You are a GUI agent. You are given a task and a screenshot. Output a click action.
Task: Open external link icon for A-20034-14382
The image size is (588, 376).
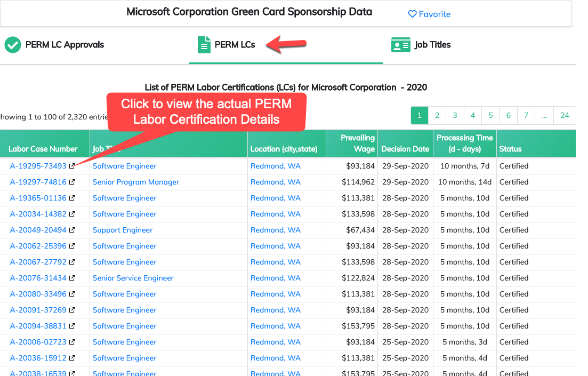point(72,214)
